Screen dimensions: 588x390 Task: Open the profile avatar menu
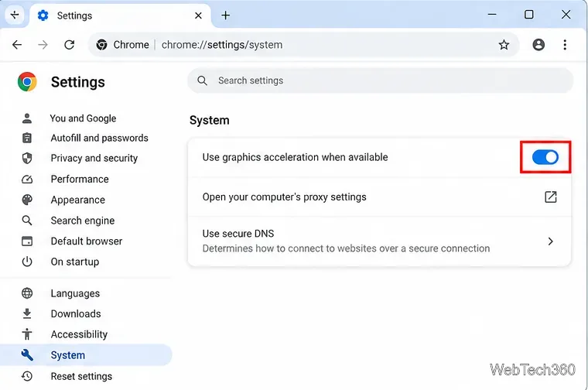tap(538, 45)
